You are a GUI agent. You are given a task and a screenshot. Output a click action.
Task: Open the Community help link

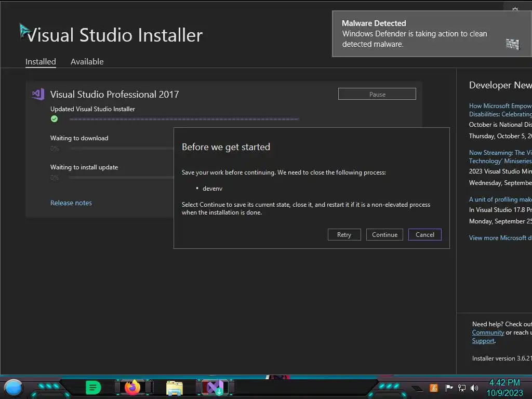(x=488, y=332)
